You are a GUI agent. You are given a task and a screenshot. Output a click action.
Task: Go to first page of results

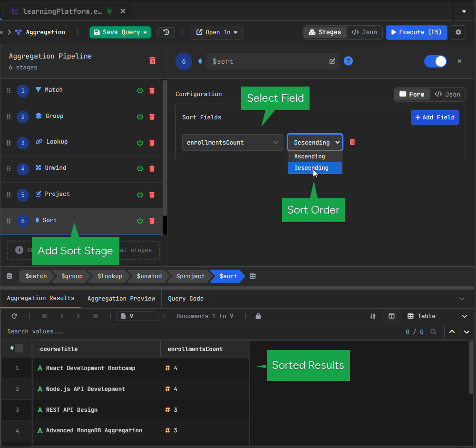coord(44,316)
